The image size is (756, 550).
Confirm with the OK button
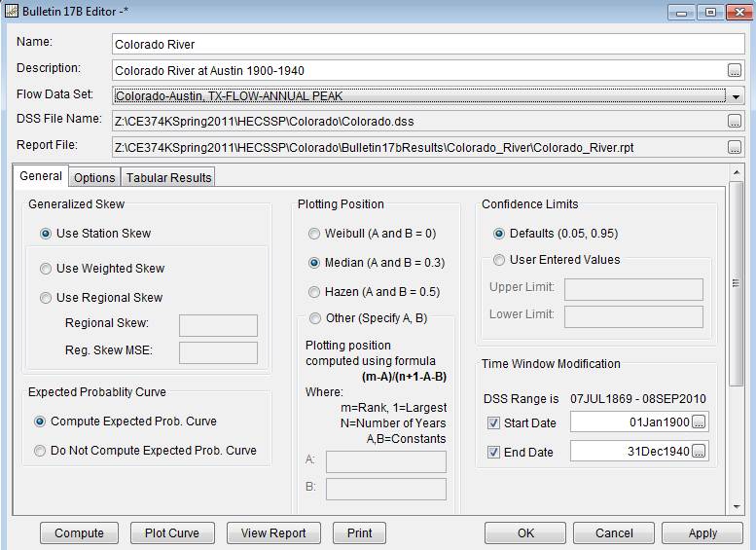pos(525,533)
